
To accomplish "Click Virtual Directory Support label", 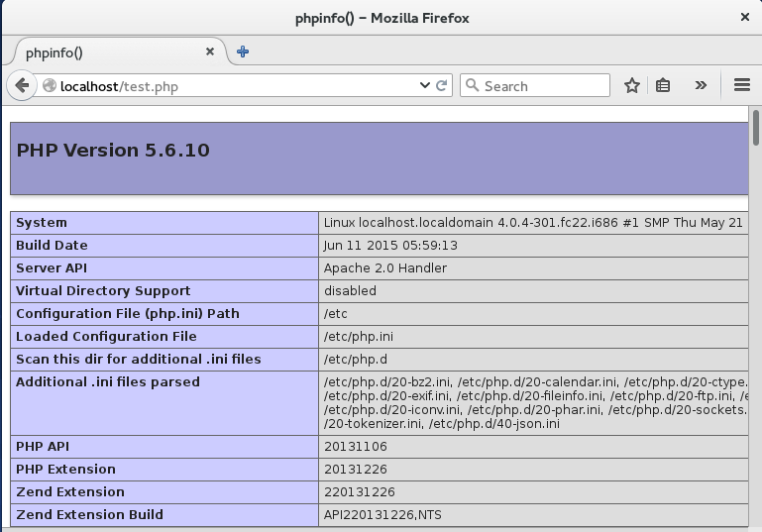I will tap(103, 291).
